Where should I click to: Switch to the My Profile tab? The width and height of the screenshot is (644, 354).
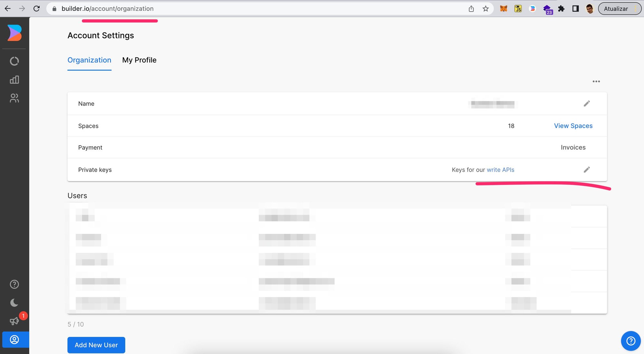(139, 60)
